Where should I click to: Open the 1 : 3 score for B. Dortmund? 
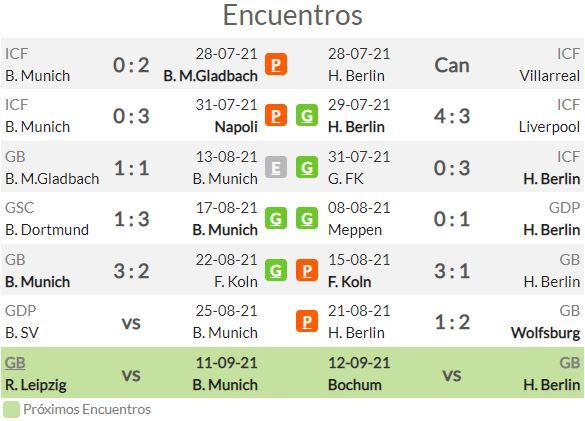click(131, 219)
